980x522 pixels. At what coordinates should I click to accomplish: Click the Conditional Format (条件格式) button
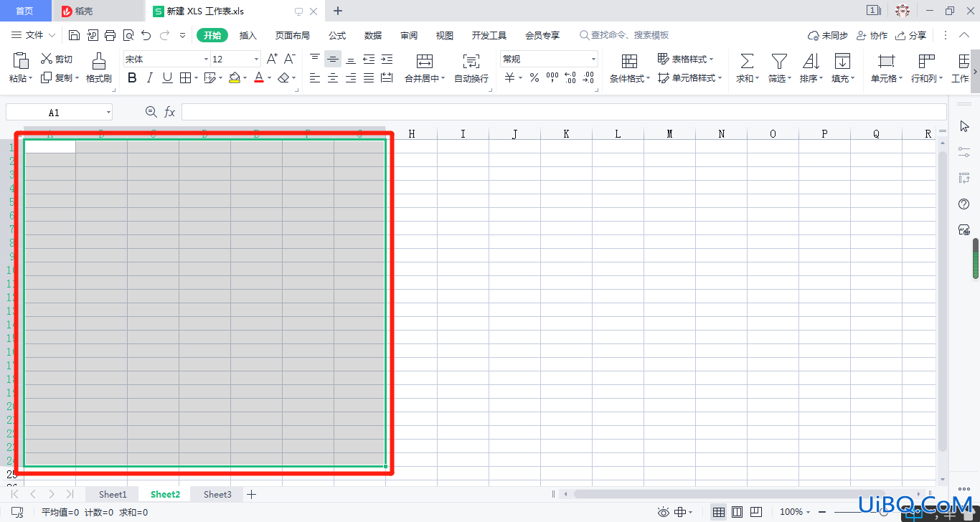click(630, 67)
